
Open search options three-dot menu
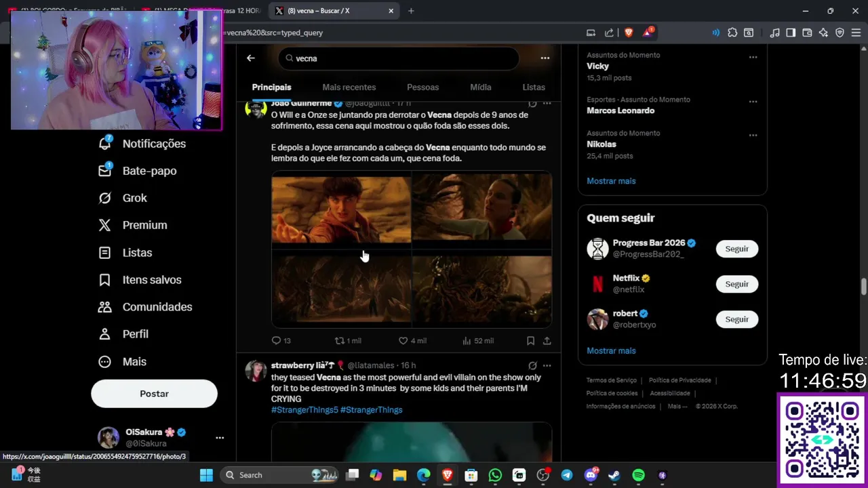[x=545, y=58]
